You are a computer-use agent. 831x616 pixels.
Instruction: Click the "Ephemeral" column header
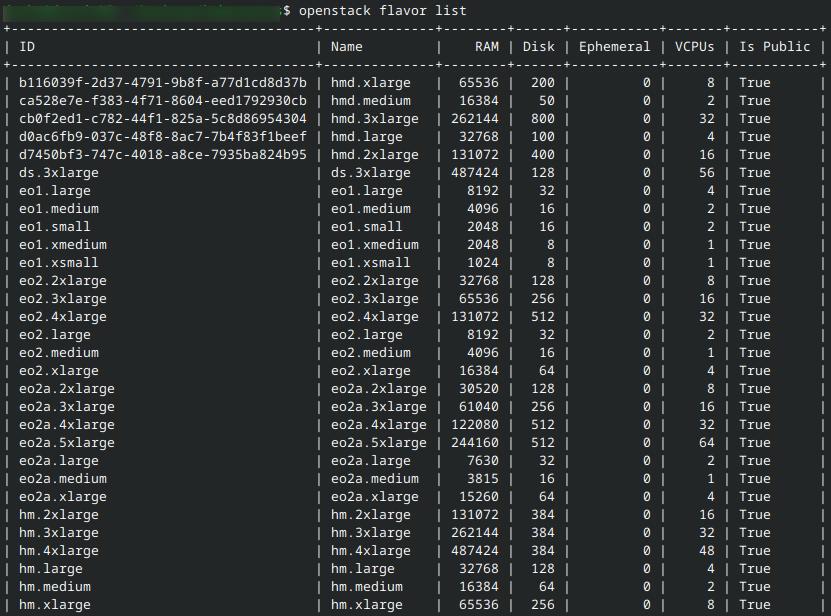tap(614, 46)
